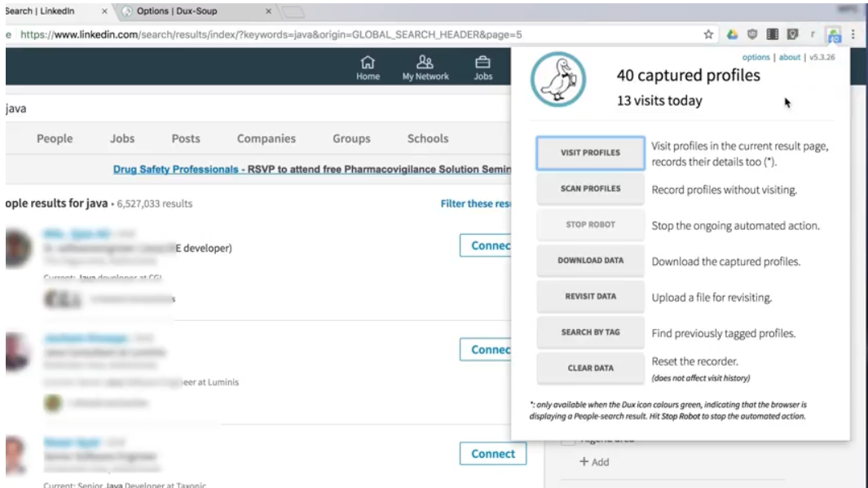Image resolution: width=868 pixels, height=488 pixels.
Task: Bookmark page with star icon
Action: point(708,34)
